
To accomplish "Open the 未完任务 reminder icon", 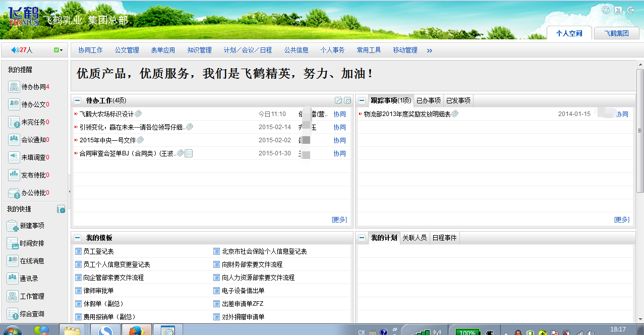I will 14,122.
